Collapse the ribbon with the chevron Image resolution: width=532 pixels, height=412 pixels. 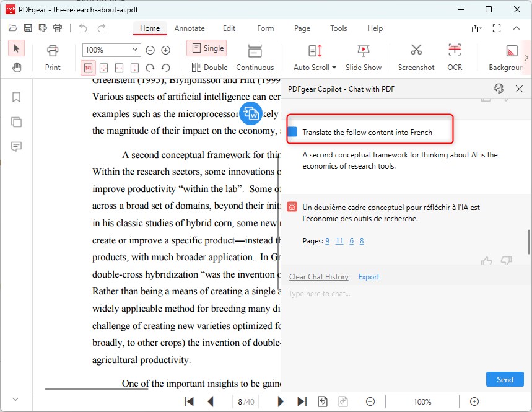coord(517,28)
